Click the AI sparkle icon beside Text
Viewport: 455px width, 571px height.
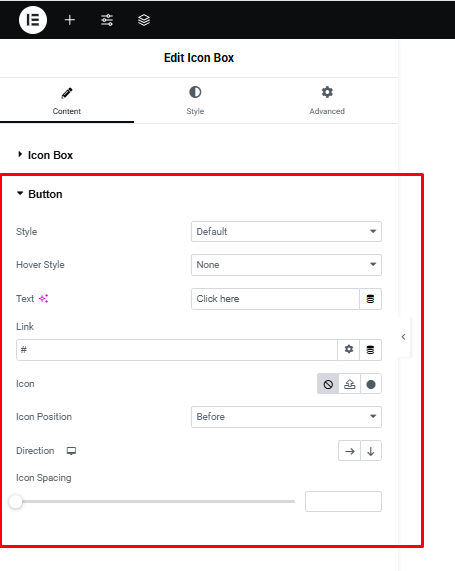click(x=44, y=299)
